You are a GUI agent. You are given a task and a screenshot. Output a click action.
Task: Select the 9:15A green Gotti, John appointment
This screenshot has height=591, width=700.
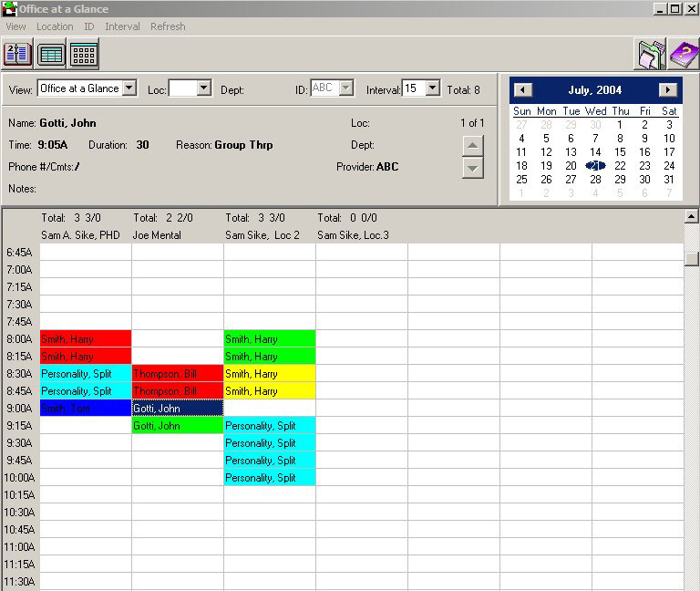pyautogui.click(x=178, y=425)
